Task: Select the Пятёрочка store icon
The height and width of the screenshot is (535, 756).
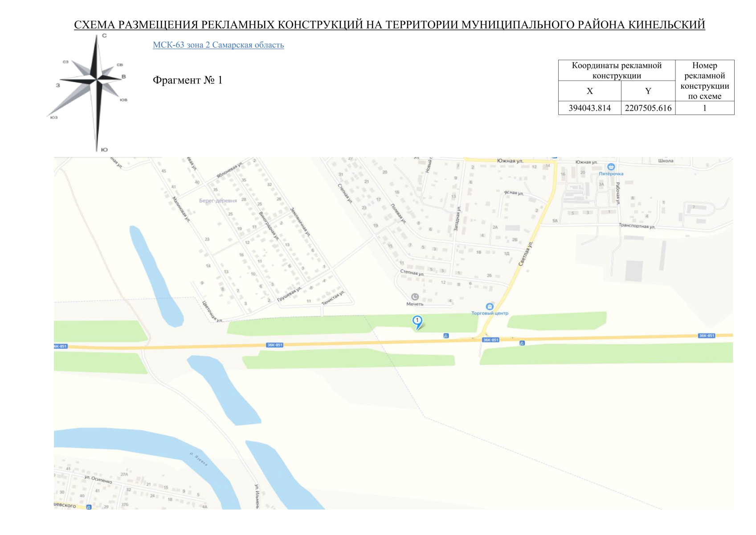Action: pos(611,167)
